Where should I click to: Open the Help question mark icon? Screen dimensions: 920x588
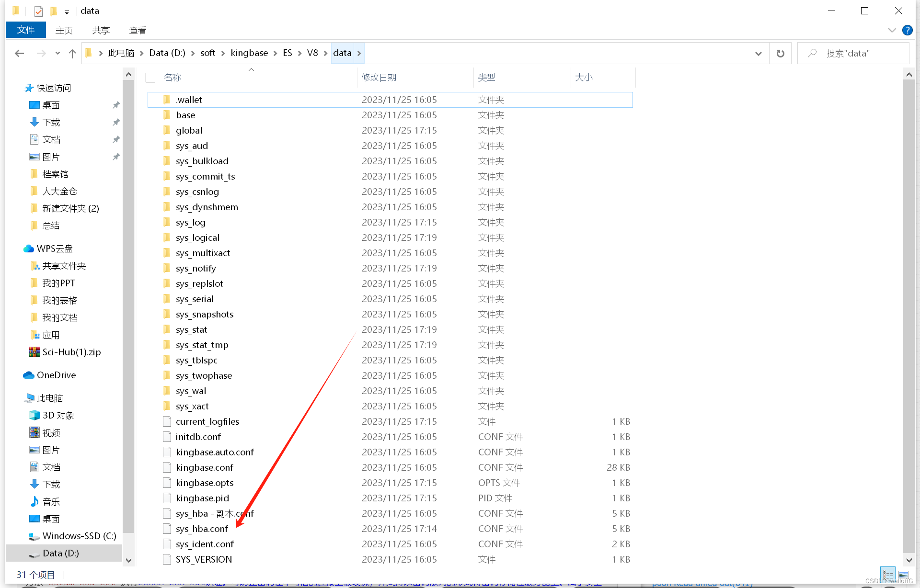pyautogui.click(x=907, y=30)
